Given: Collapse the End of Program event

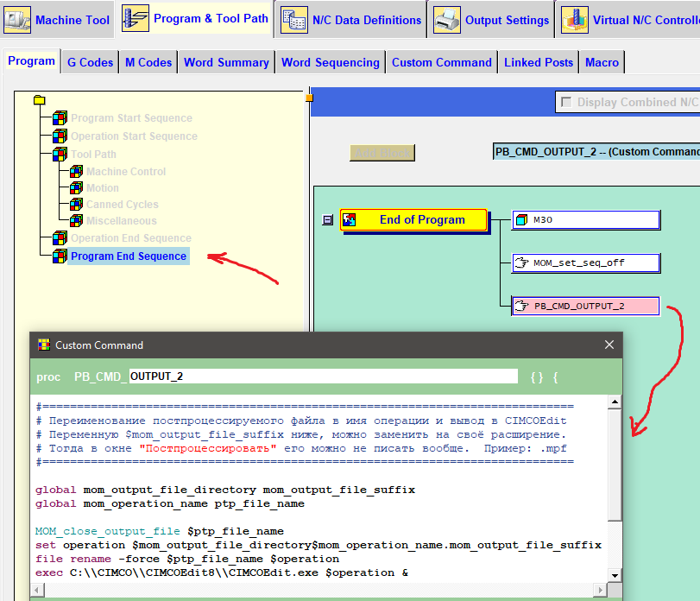Looking at the screenshot, I should [x=327, y=220].
